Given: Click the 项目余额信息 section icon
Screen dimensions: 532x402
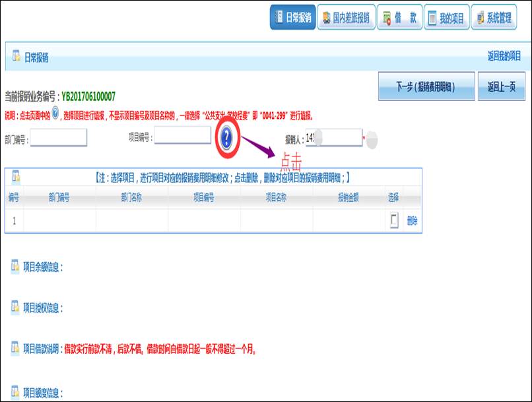Looking at the screenshot, I should pos(15,266).
